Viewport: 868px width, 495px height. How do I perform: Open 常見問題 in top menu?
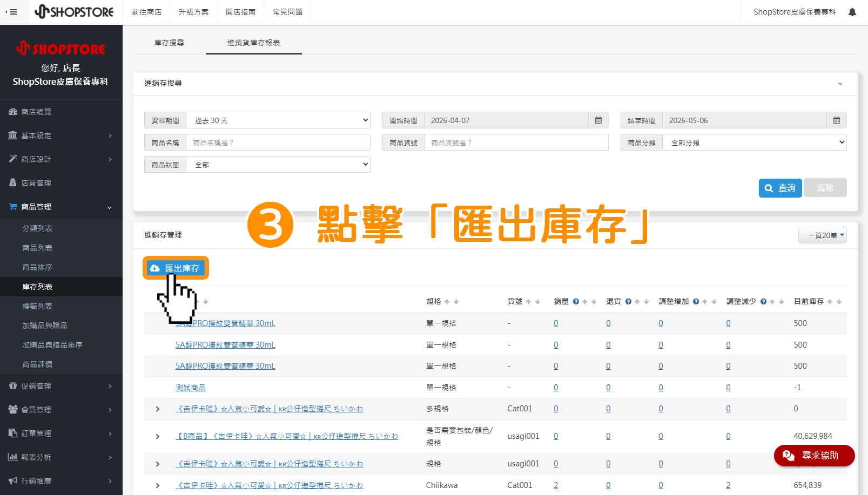pos(288,12)
